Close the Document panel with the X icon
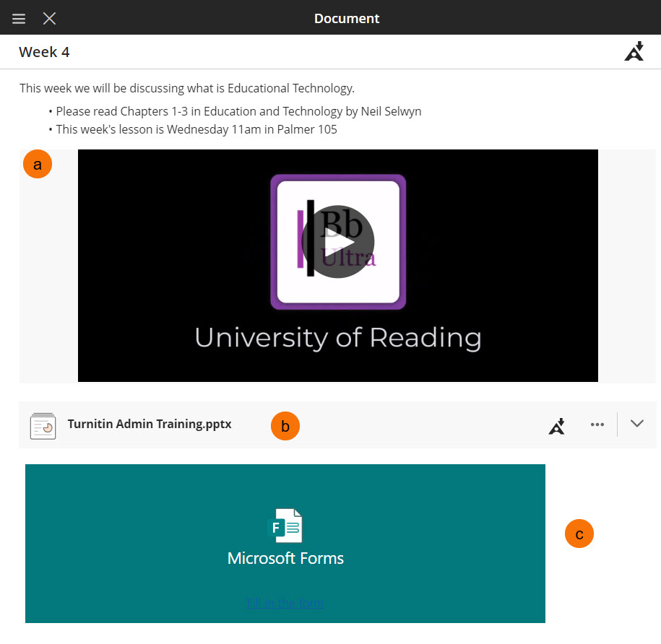Screen dimensions: 661x644 coord(49,19)
